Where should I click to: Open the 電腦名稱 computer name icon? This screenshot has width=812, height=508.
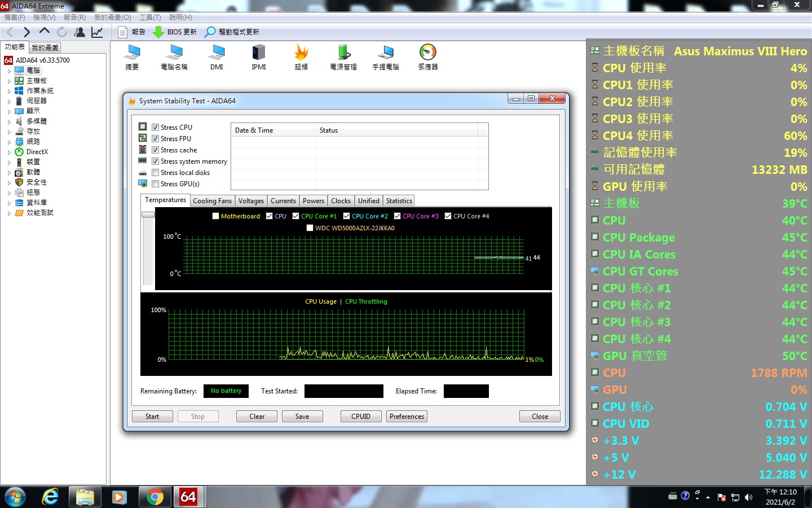(x=174, y=57)
